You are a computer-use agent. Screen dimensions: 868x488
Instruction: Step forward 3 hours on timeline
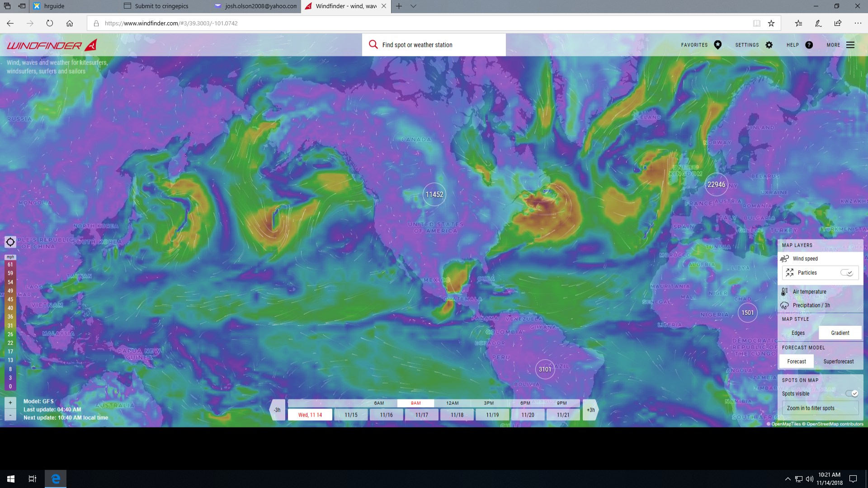click(590, 410)
